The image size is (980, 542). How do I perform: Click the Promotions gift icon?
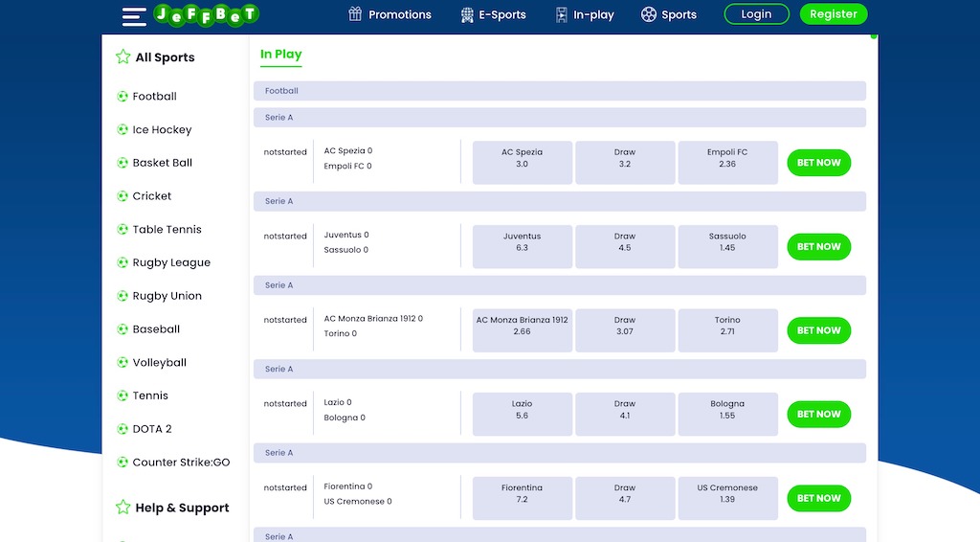pyautogui.click(x=355, y=13)
